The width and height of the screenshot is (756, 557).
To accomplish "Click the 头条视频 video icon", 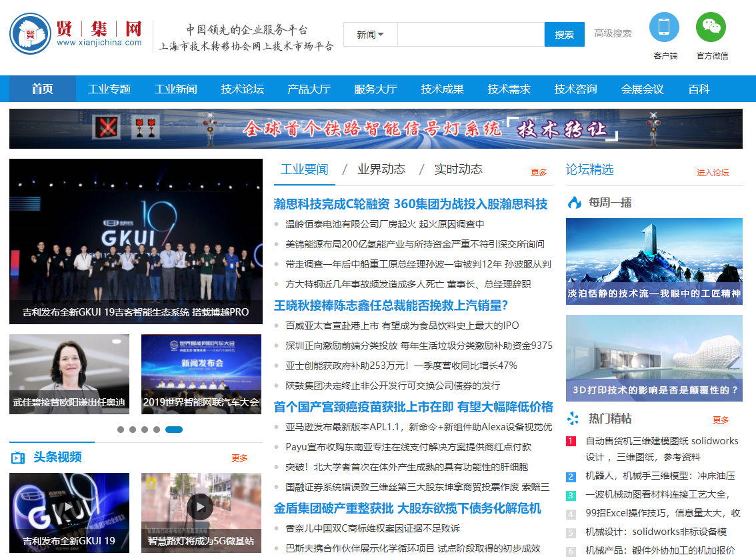I will click(18, 458).
